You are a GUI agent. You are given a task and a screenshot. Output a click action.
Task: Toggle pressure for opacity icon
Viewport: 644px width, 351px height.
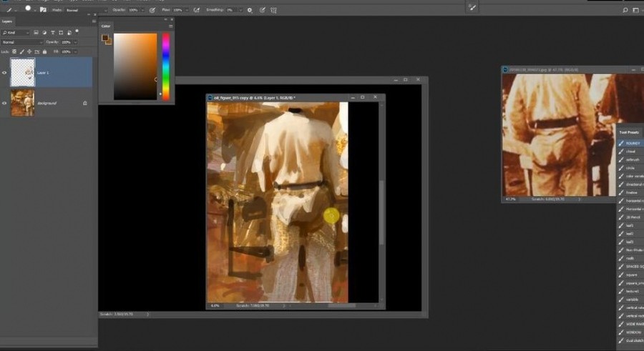click(x=152, y=10)
